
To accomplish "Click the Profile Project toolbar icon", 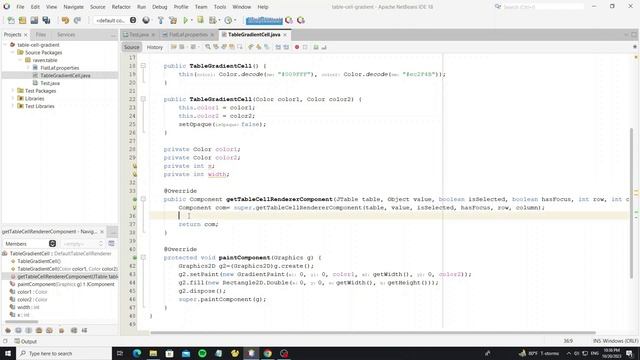I will [x=212, y=20].
